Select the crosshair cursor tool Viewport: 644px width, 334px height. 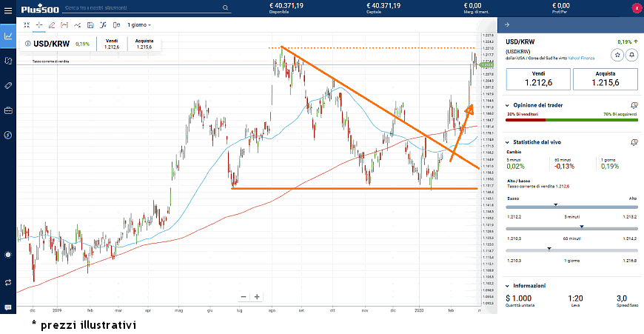38,24
